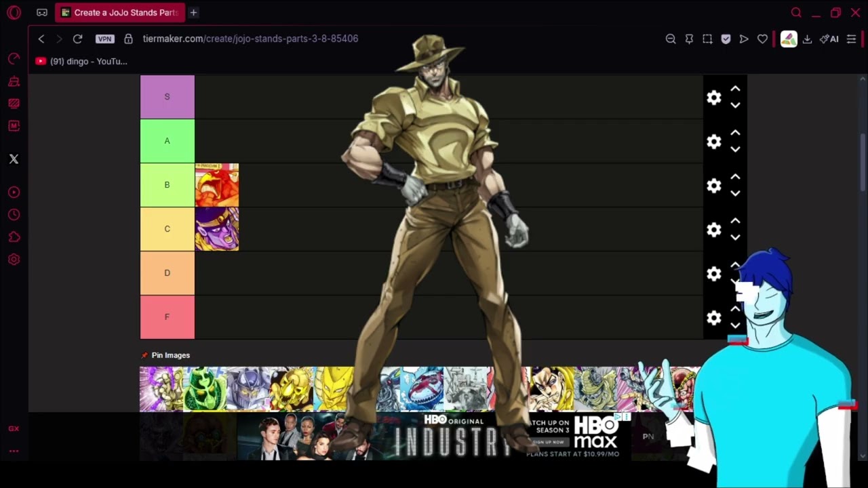This screenshot has height=488, width=868.
Task: Open GX Cleaner in sidebar
Action: 14,81
